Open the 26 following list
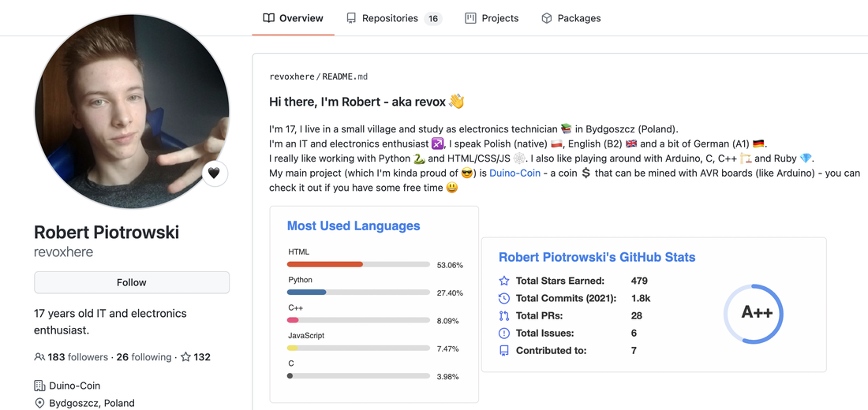 pyautogui.click(x=144, y=357)
